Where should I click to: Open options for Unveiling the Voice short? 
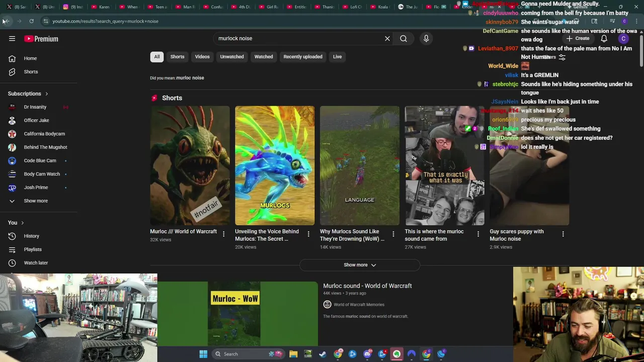click(x=308, y=234)
